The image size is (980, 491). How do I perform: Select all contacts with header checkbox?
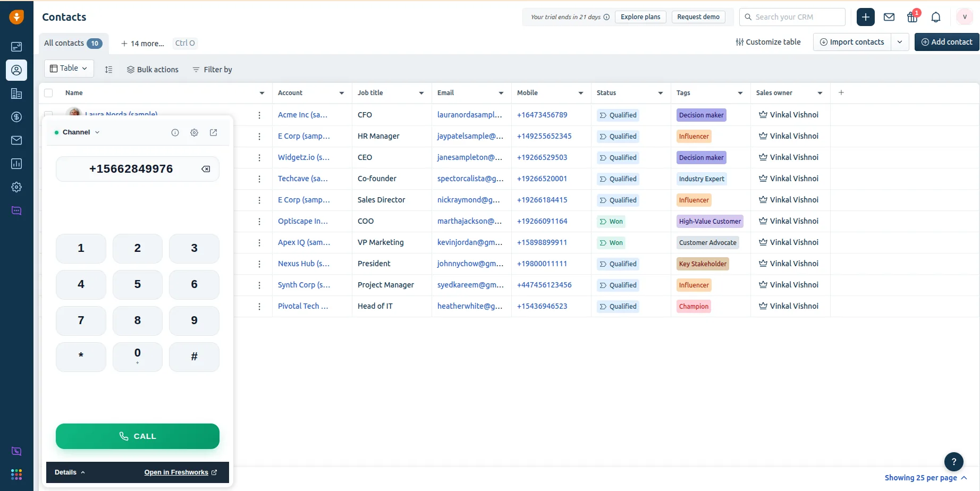click(x=48, y=93)
